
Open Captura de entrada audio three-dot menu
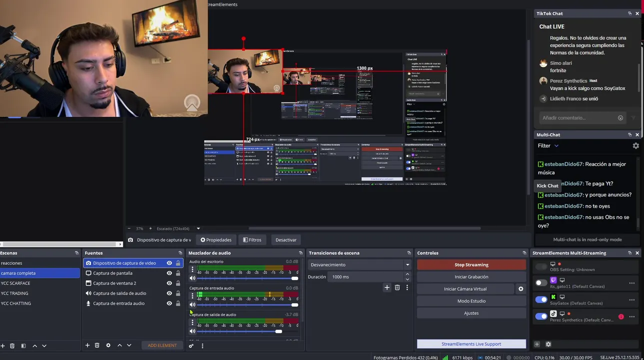pos(192,296)
